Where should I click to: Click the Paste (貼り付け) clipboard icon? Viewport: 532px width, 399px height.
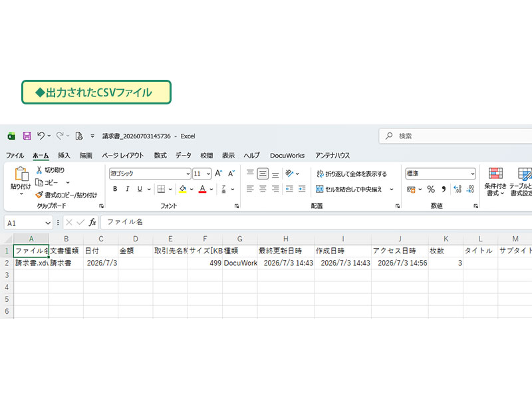pyautogui.click(x=21, y=174)
